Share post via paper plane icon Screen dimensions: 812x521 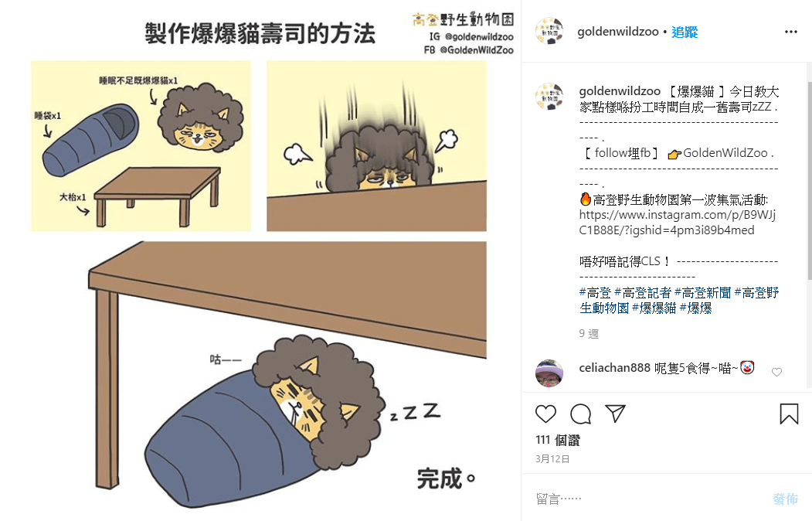[x=615, y=414]
